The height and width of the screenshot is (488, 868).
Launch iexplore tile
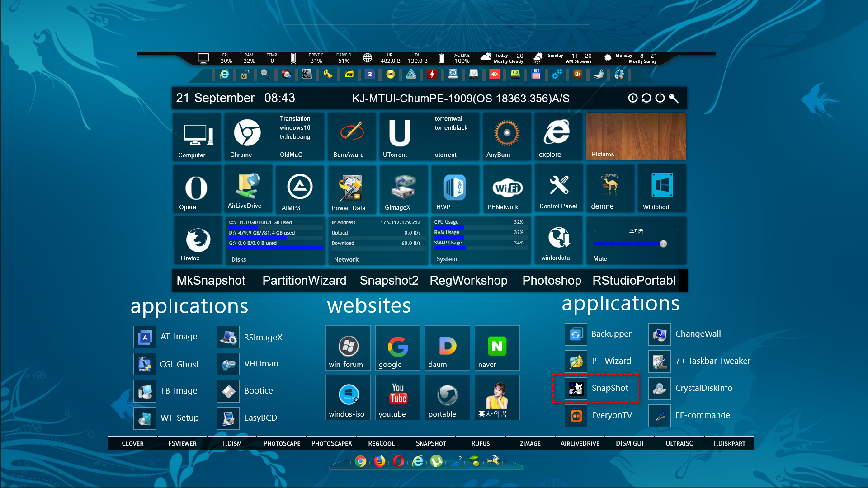click(x=558, y=137)
